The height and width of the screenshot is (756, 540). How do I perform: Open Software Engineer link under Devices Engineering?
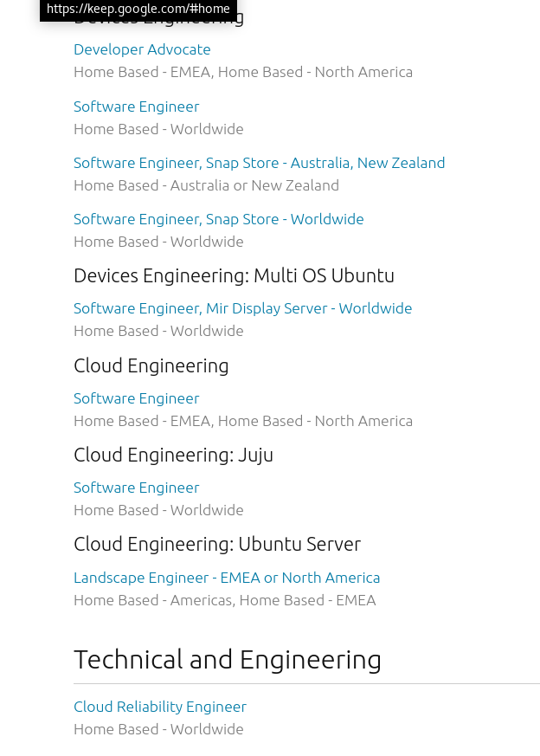pyautogui.click(x=137, y=107)
